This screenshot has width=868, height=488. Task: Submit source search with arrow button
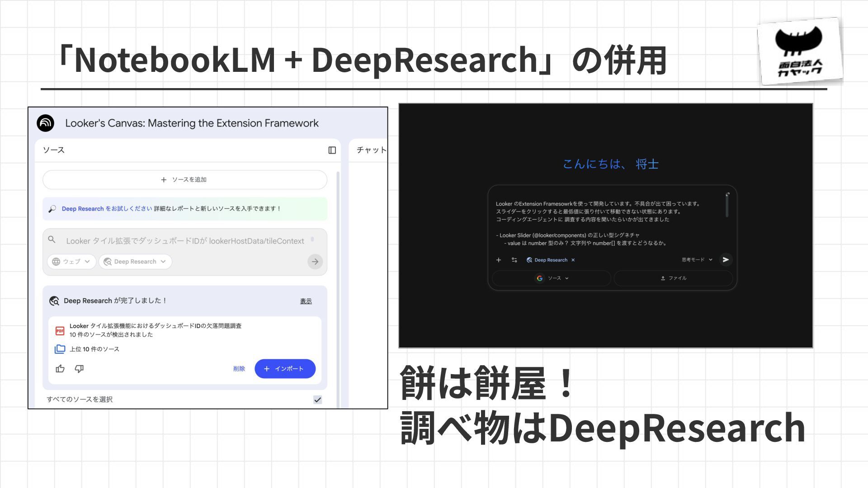coord(315,262)
